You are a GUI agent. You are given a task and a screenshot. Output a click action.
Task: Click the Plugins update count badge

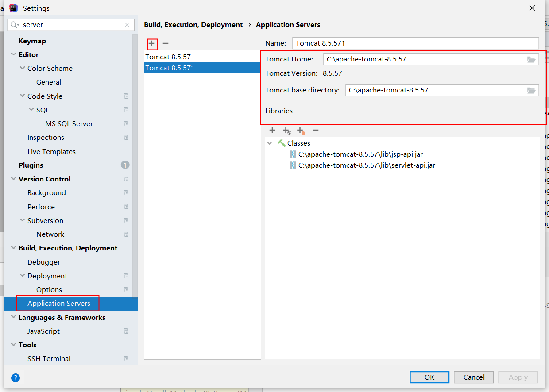[125, 165]
